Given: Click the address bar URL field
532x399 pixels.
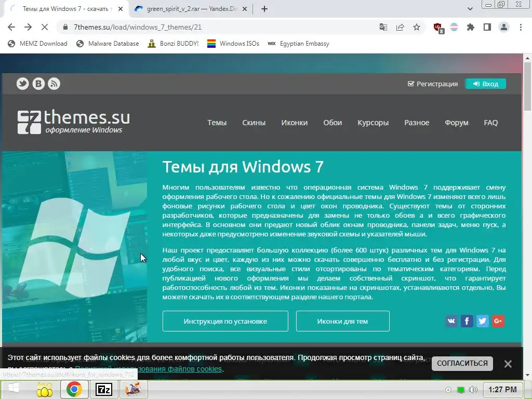Looking at the screenshot, I should point(217,27).
